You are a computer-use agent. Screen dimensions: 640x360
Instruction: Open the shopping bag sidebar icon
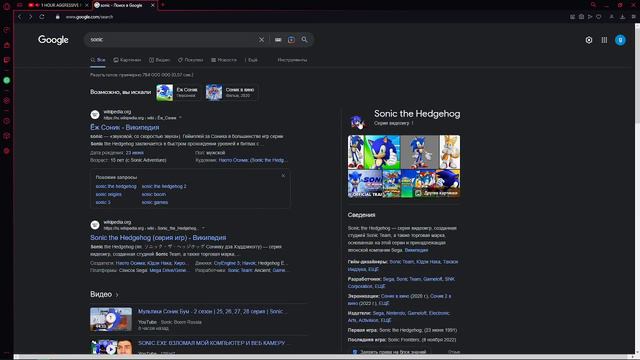7,45
